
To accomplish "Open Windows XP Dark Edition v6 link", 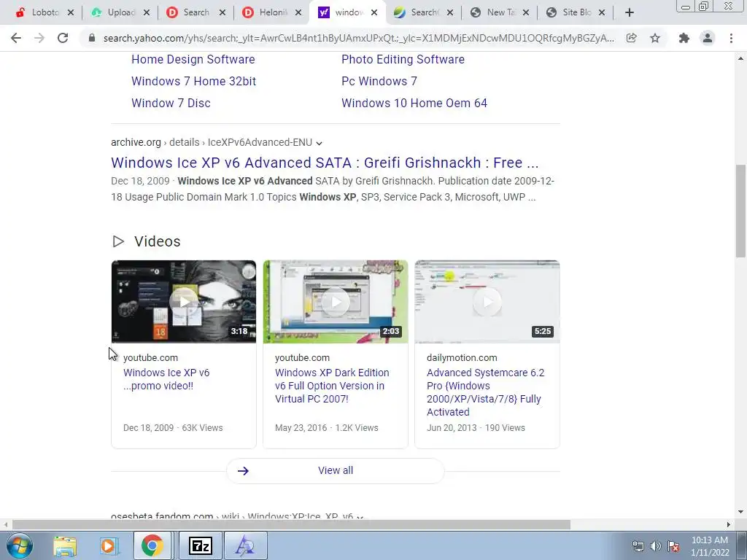I will (x=332, y=386).
